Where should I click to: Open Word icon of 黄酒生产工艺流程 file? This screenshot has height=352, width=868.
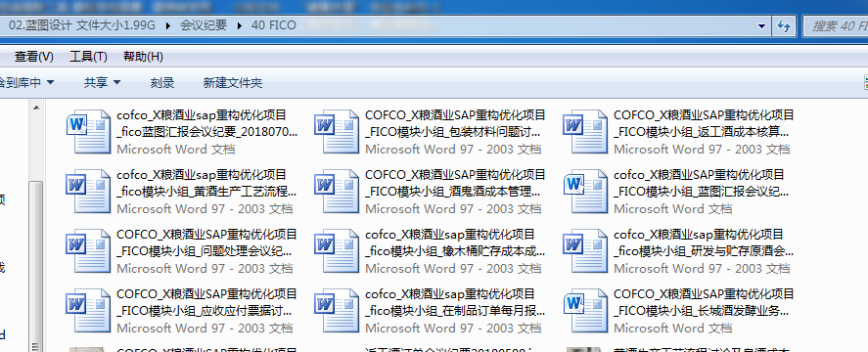89,191
